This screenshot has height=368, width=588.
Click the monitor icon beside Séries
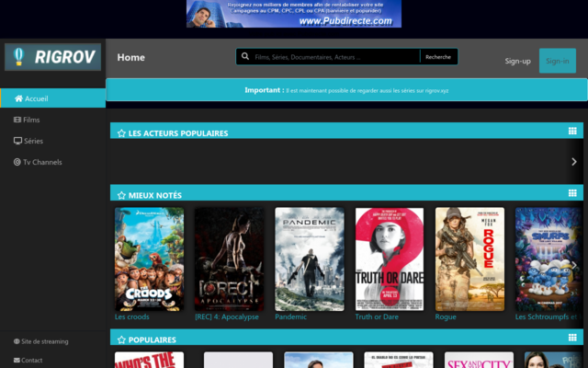click(x=17, y=141)
